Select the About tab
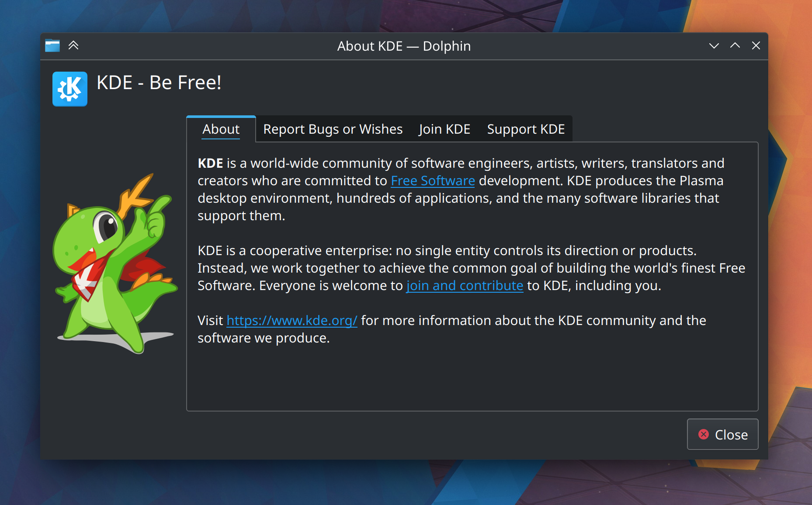 tap(221, 129)
